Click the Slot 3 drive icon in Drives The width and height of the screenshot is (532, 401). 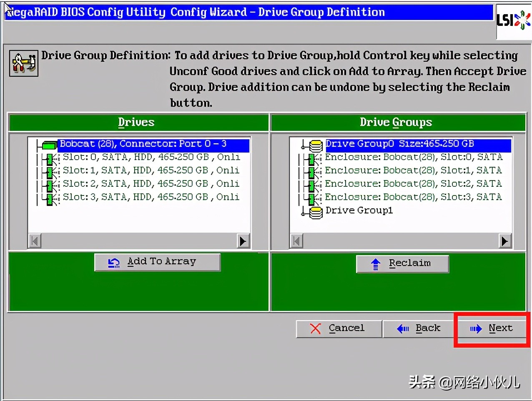[x=52, y=198]
